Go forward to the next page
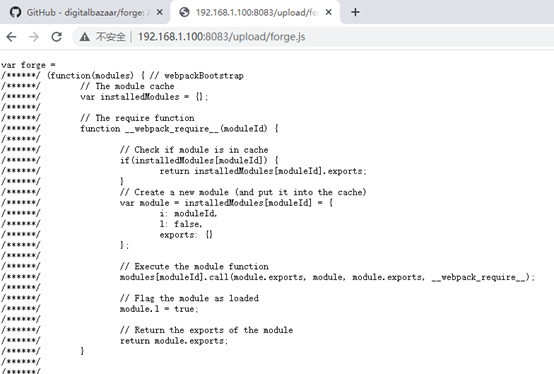Screen dimensions: 554x374 pos(34,37)
